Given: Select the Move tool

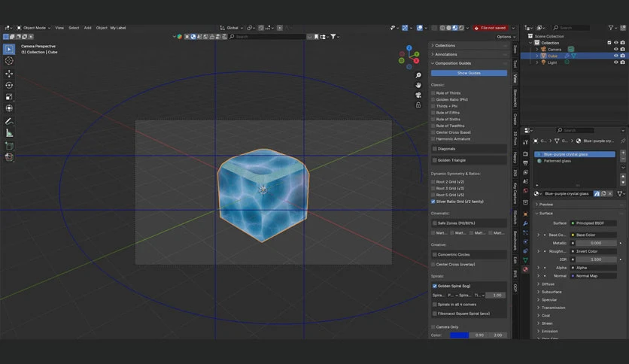Looking at the screenshot, I should [x=9, y=74].
